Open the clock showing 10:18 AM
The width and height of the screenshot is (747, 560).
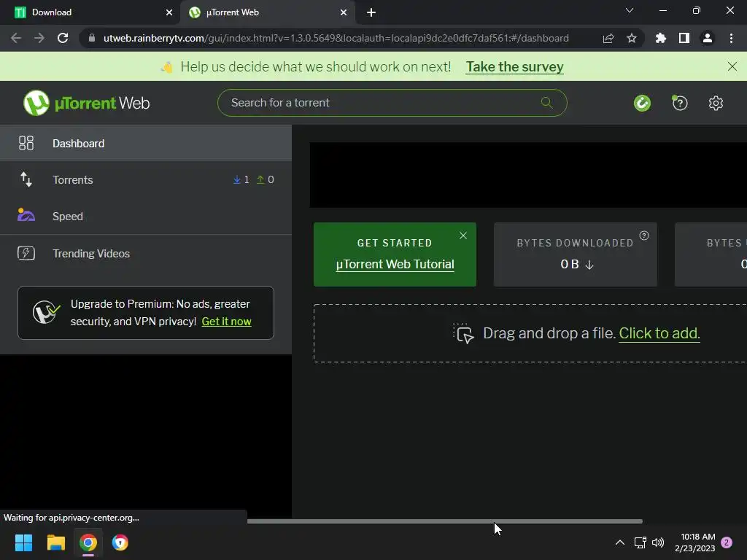(695, 542)
